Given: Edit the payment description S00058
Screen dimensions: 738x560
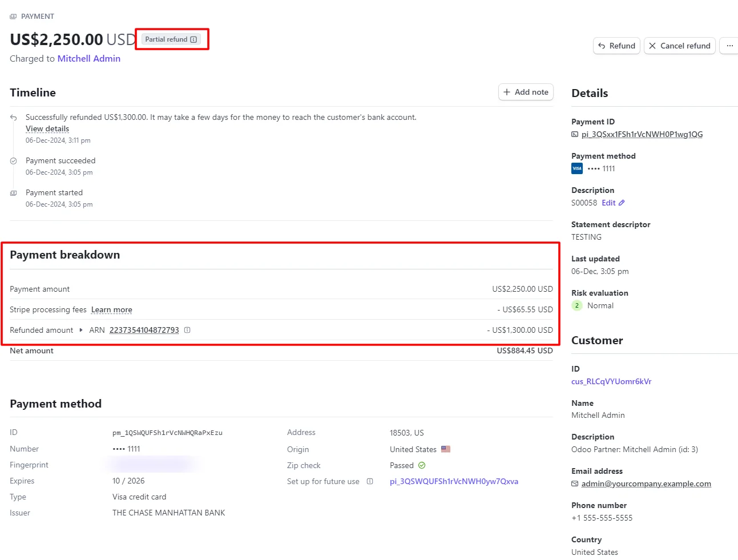Looking at the screenshot, I should [x=613, y=203].
